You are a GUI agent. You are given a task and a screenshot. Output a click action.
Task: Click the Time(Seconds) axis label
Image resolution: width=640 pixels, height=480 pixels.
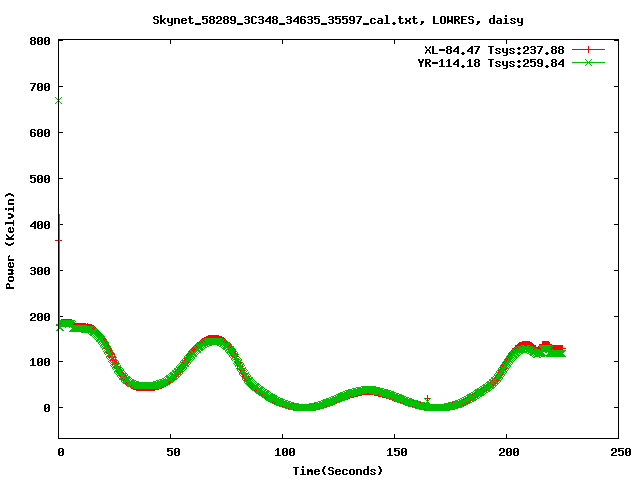(338, 471)
